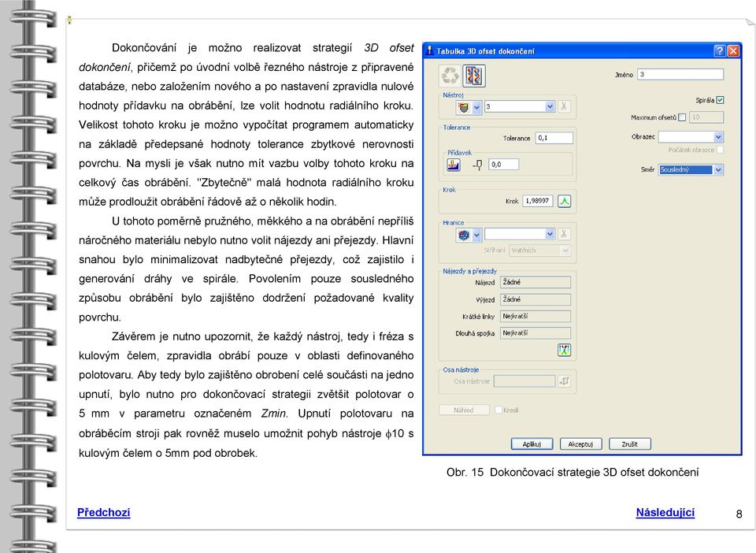Toggle the Počátek obrazce checkbox
The width and height of the screenshot is (756, 553).
(720, 150)
